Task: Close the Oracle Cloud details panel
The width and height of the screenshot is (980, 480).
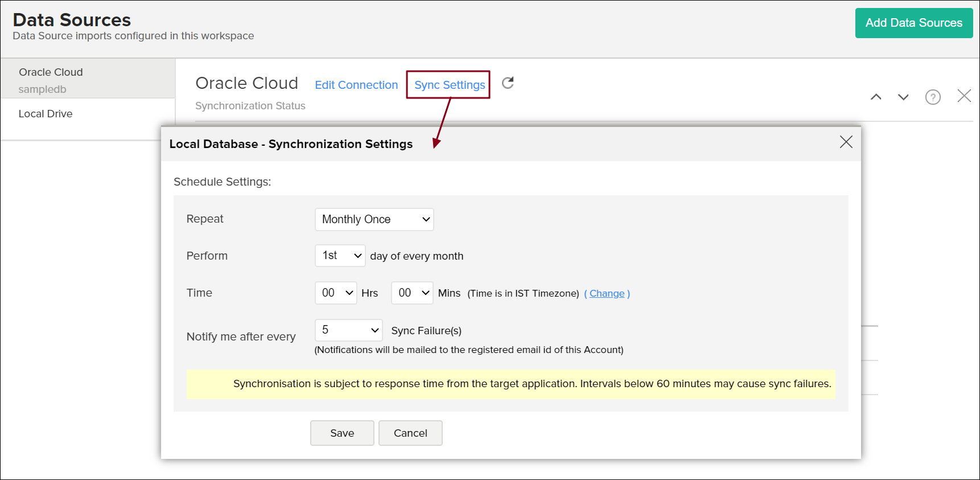Action: pos(964,96)
